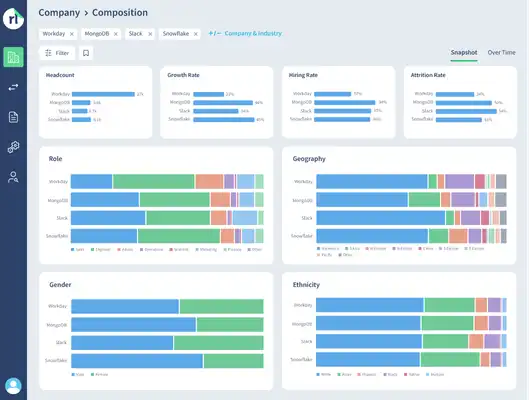
Task: Click the Headcount card title
Action: (x=60, y=75)
